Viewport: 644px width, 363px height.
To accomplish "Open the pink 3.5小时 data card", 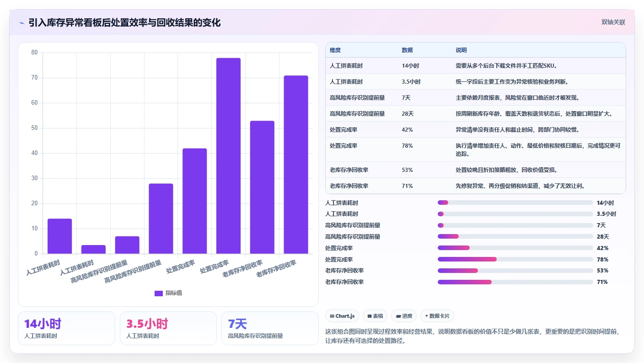I will point(168,328).
